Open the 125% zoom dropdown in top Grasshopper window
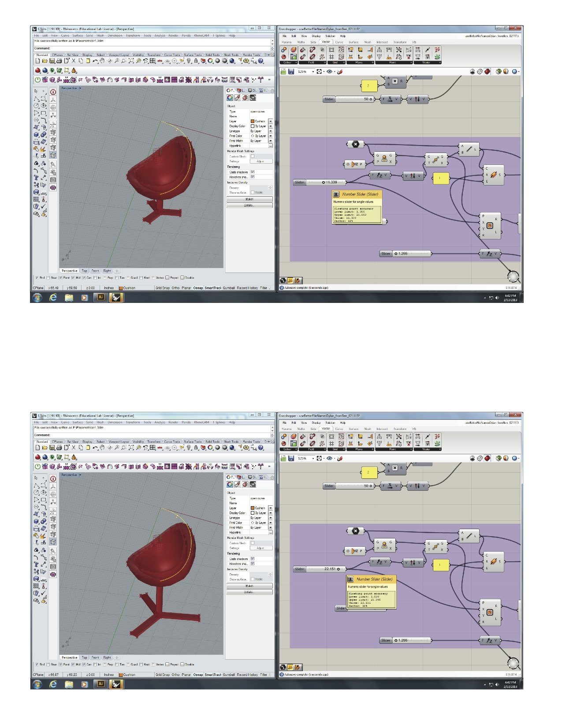Screen dimensions: 562x728 click(x=313, y=71)
